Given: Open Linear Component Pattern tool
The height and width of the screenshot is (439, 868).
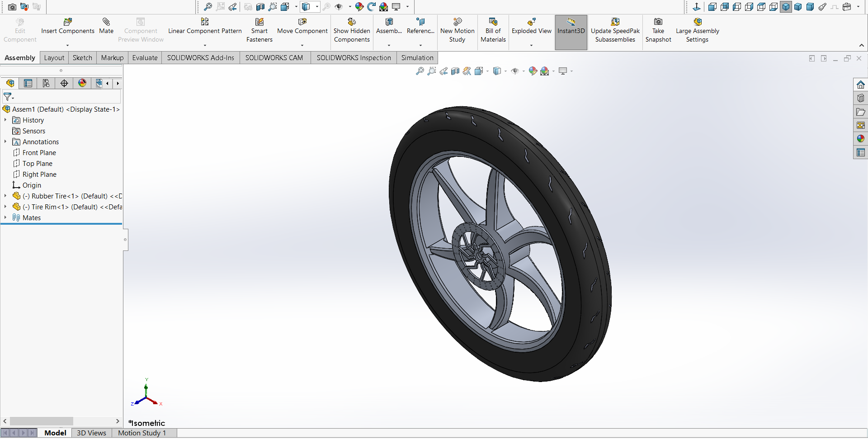Looking at the screenshot, I should coord(205,22).
